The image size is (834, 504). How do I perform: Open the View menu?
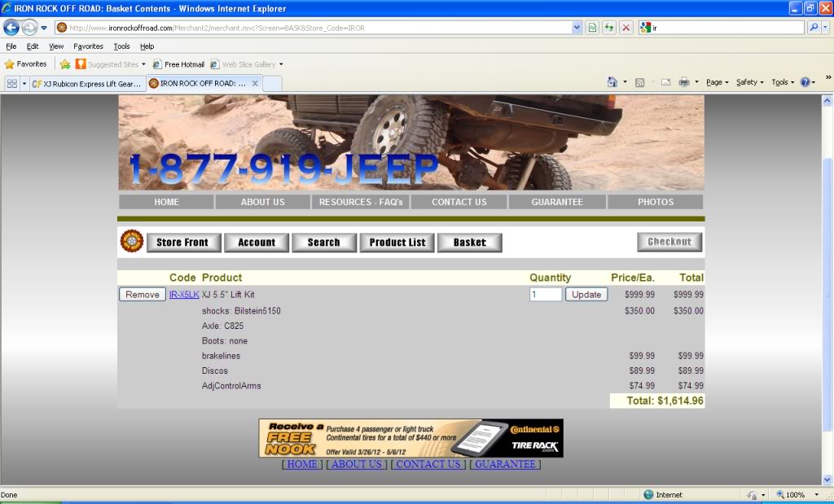[x=56, y=46]
